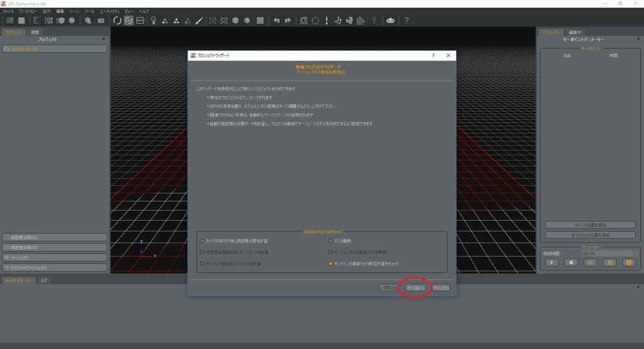Select the orbit rotation circle icon

click(x=117, y=21)
